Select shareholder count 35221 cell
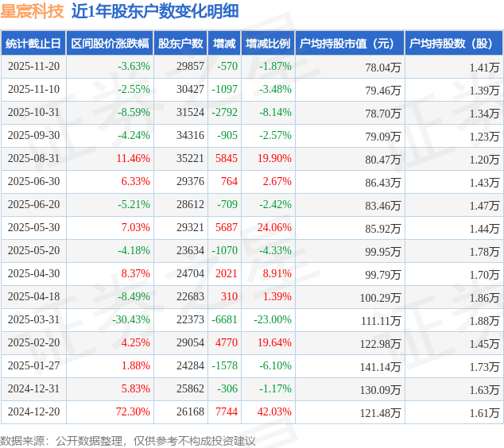Image resolution: width=504 pixels, height=448 pixels. pos(190,158)
